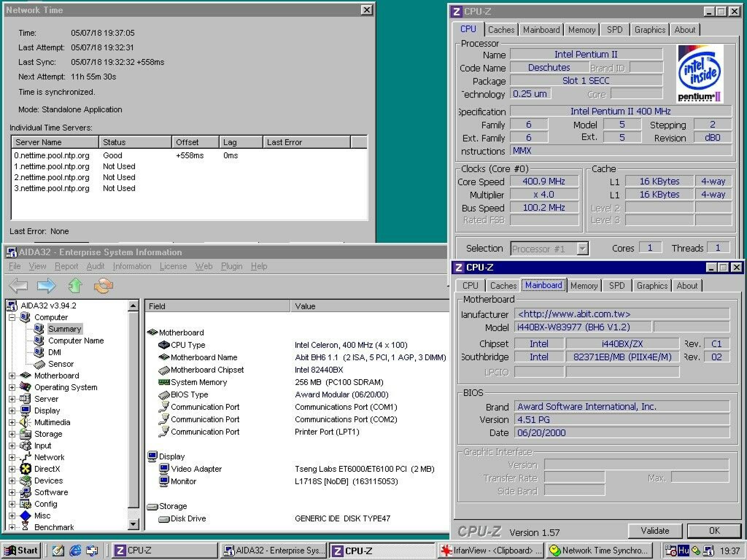Expand the Multimedia tree node
This screenshot has height=560, width=747.
12,422
